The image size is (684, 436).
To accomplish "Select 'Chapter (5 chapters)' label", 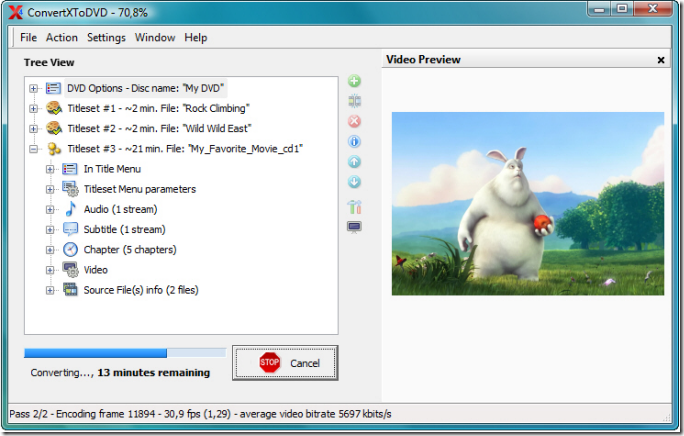I will tap(130, 250).
